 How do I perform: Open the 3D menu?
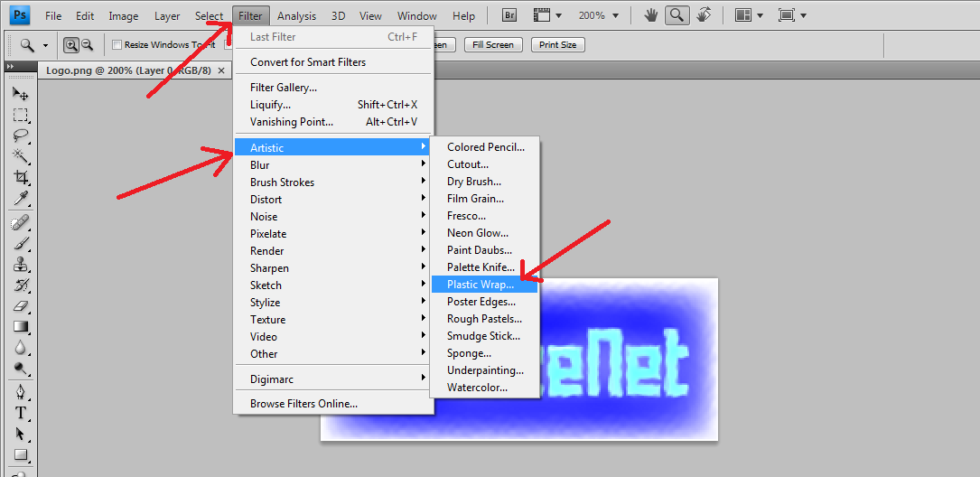coord(338,16)
